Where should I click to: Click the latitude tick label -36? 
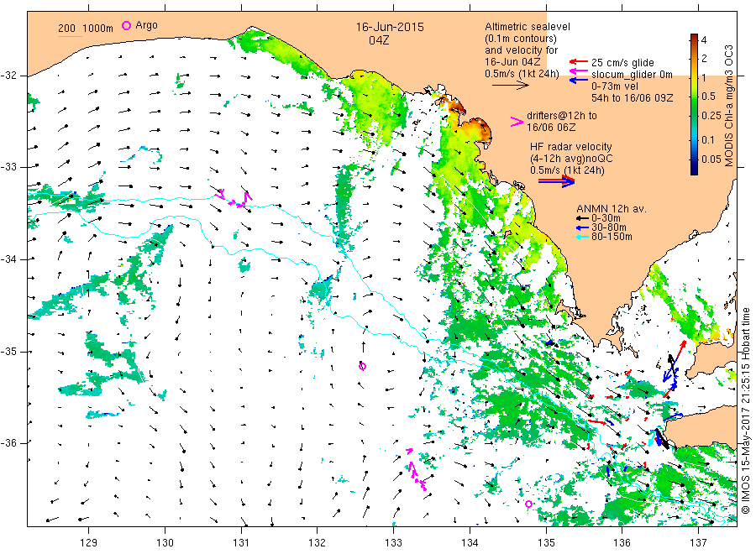tap(9, 442)
